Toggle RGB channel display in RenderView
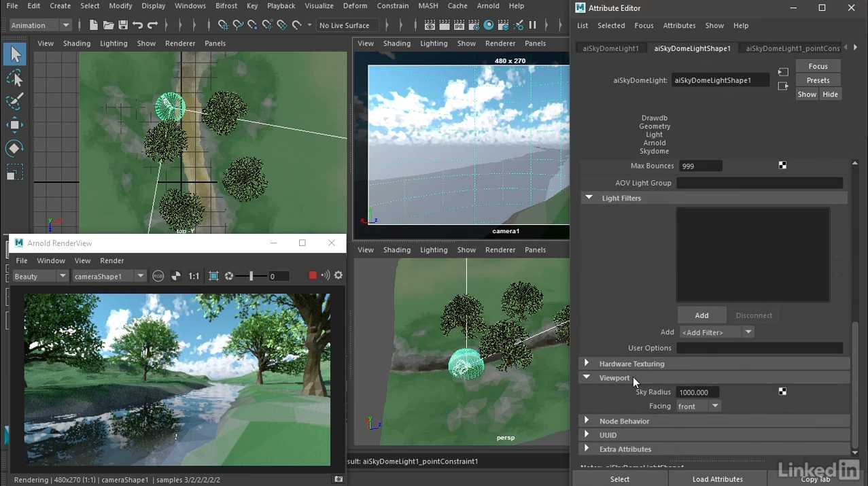This screenshot has width=868, height=486. click(x=158, y=276)
